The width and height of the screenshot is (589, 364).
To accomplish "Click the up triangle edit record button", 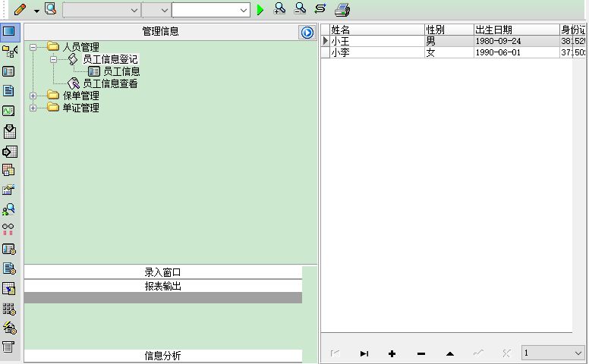I will point(450,353).
